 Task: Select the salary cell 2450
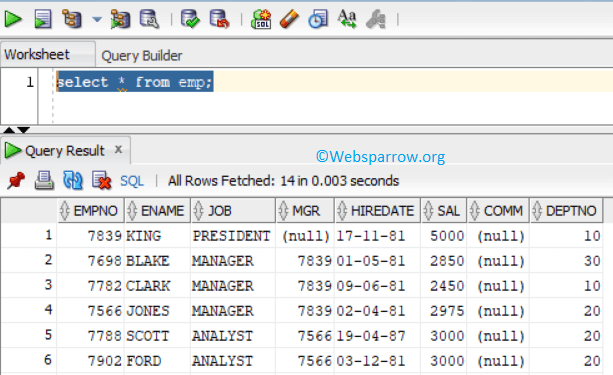tap(444, 286)
